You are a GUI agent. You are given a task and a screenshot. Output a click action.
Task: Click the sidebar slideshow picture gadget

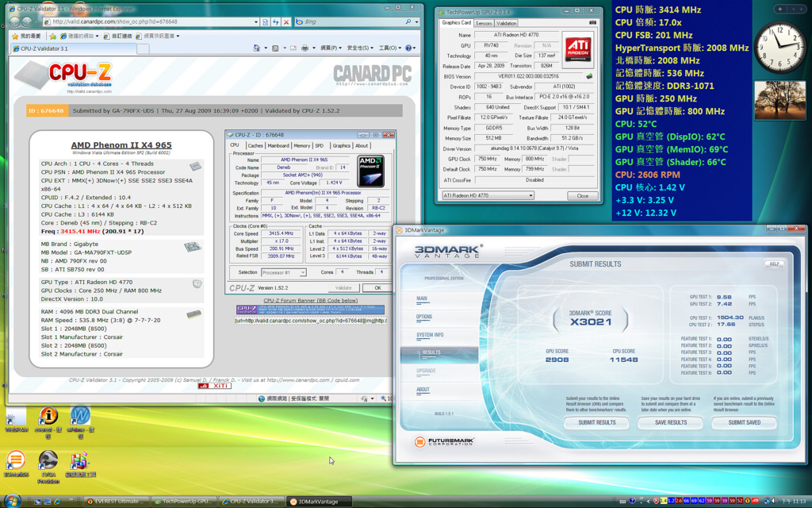[x=780, y=101]
